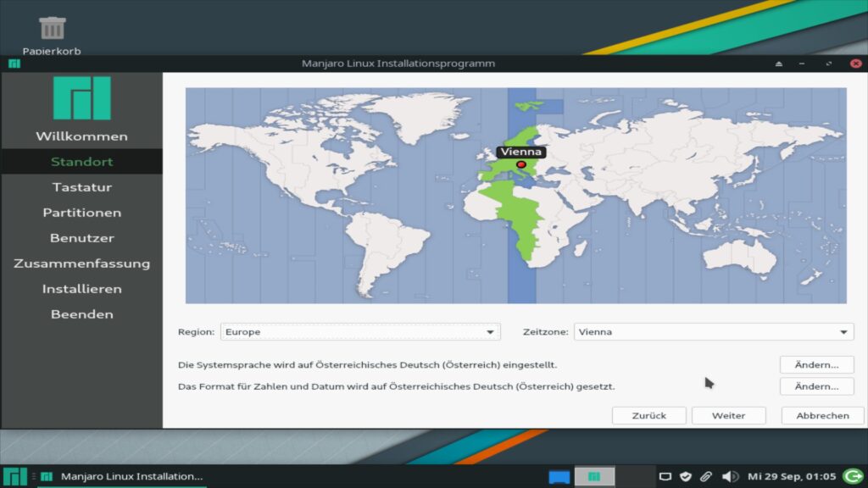Image resolution: width=868 pixels, height=488 pixels.
Task: Close the installer with red X
Action: 855,64
